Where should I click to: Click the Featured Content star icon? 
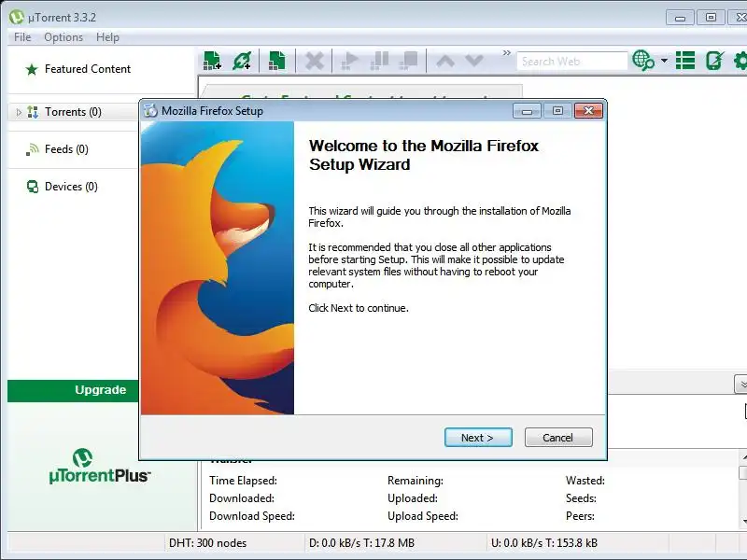click(x=32, y=69)
